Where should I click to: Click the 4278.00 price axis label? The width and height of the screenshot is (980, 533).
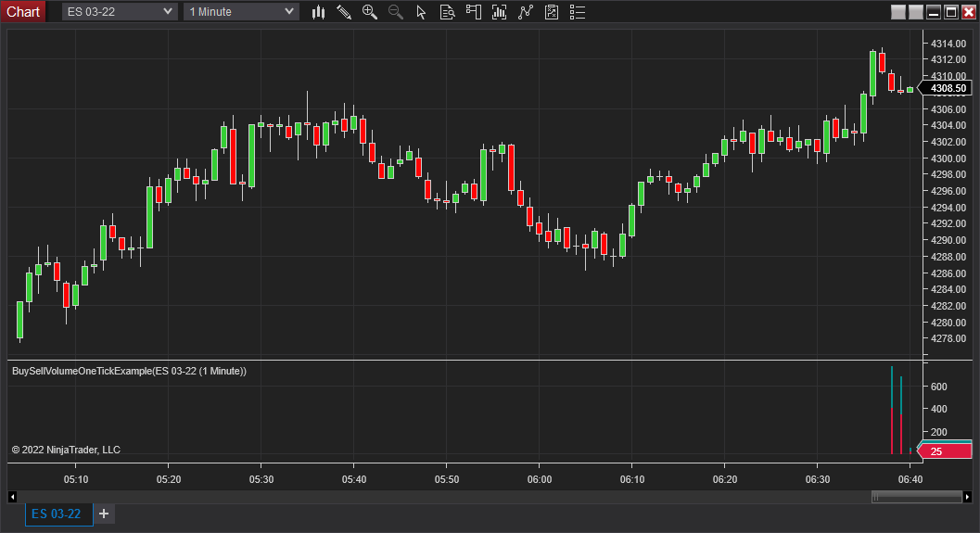948,338
